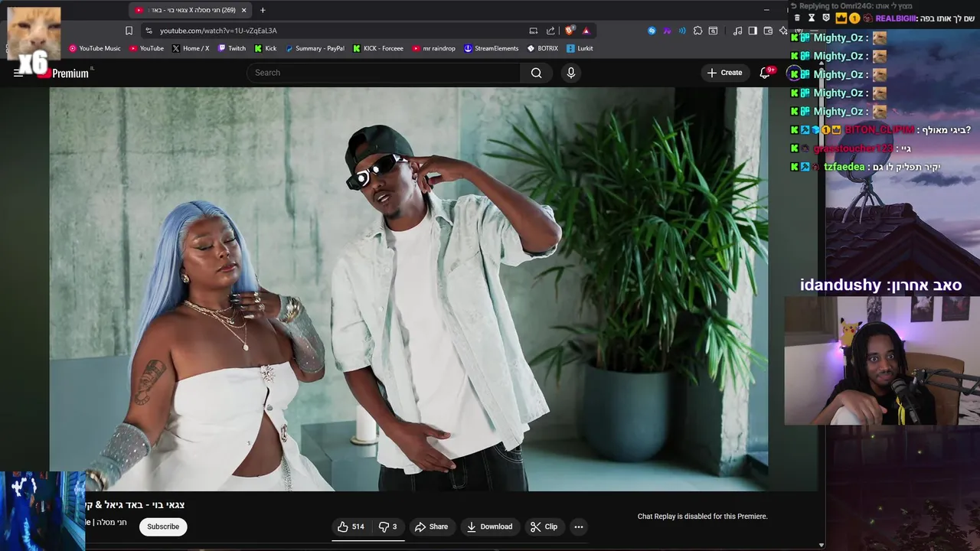This screenshot has width=980, height=551.
Task: Open the mr raindrop bookmark
Action: 434,48
